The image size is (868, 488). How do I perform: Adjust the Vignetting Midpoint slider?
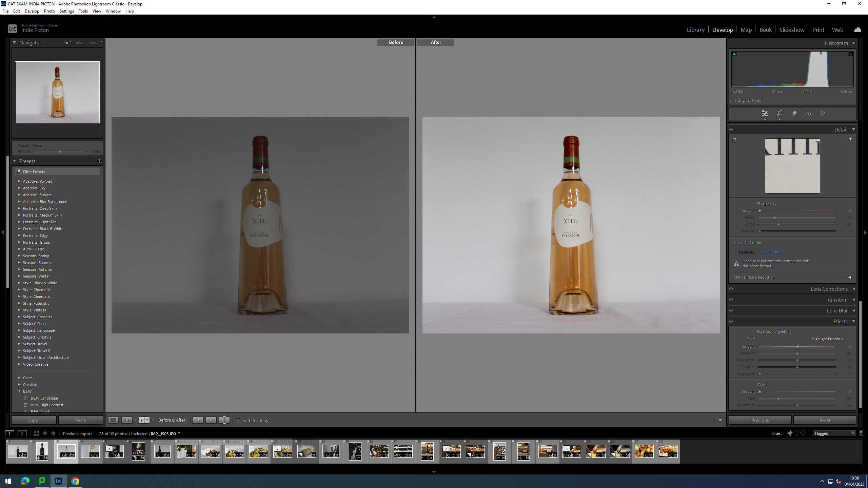click(797, 353)
